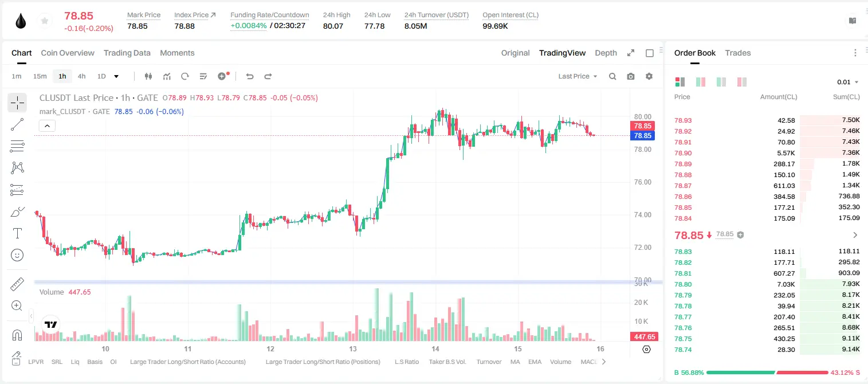Click the buy/sell ratio bar

[768, 373]
